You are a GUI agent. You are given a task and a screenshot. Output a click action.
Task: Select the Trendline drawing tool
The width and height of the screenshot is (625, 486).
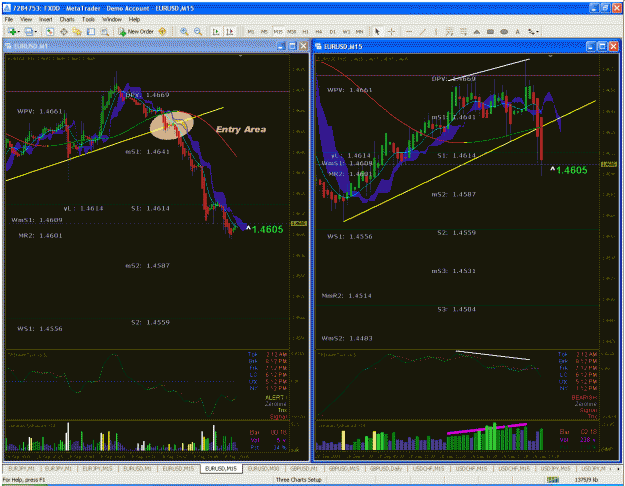click(423, 31)
